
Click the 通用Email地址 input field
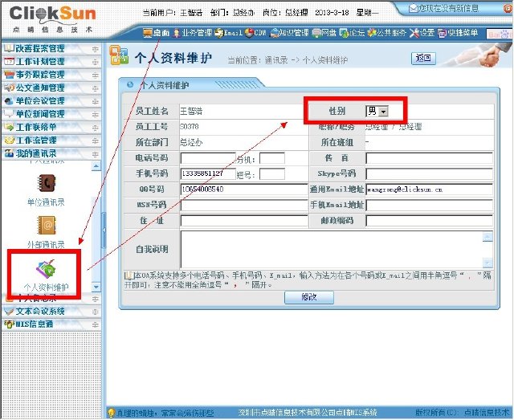[428, 190]
